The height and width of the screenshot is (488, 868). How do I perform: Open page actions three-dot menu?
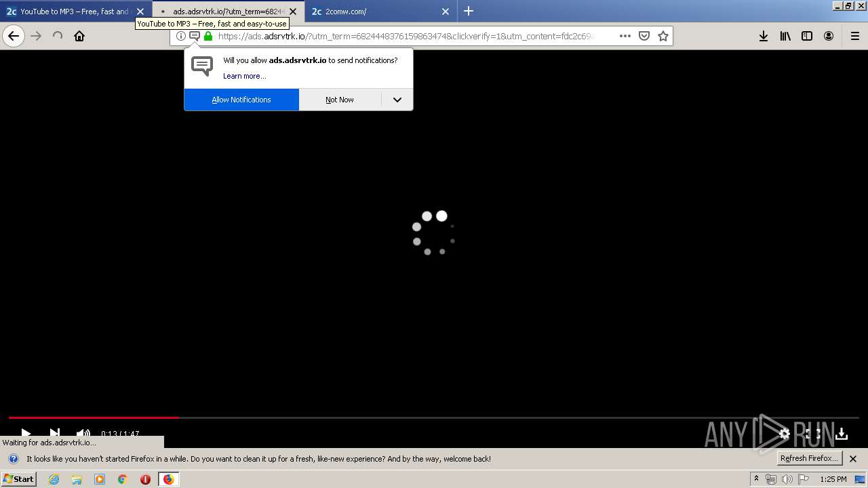click(625, 36)
